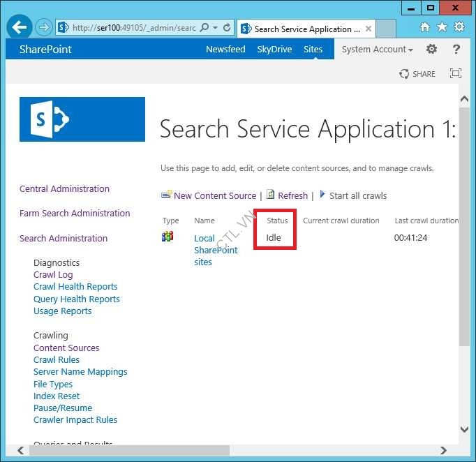The image size is (476, 462).
Task: Click New Content Source link
Action: point(214,196)
